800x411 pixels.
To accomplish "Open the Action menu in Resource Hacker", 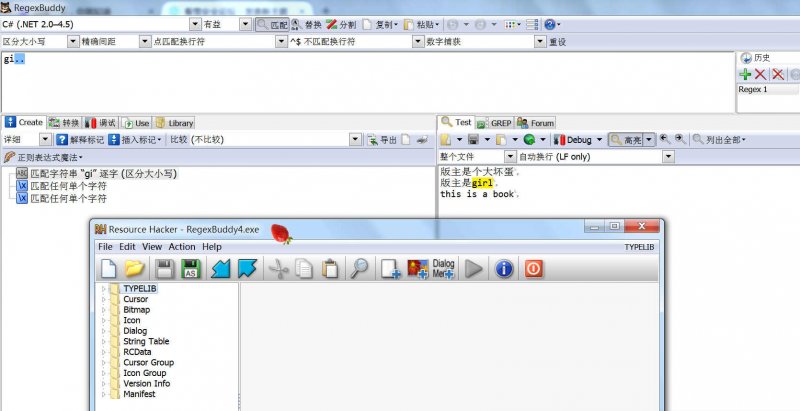I will click(x=182, y=247).
